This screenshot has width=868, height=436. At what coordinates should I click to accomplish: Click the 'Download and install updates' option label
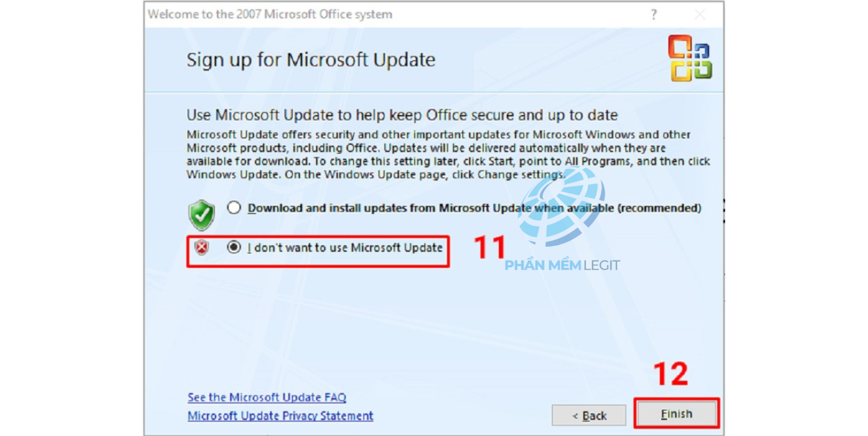[x=474, y=208]
